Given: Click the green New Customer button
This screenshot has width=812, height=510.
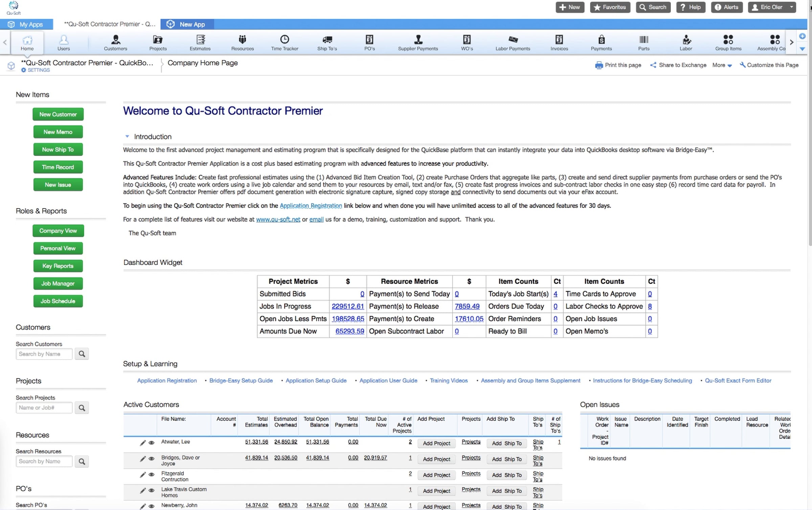Looking at the screenshot, I should [x=58, y=114].
